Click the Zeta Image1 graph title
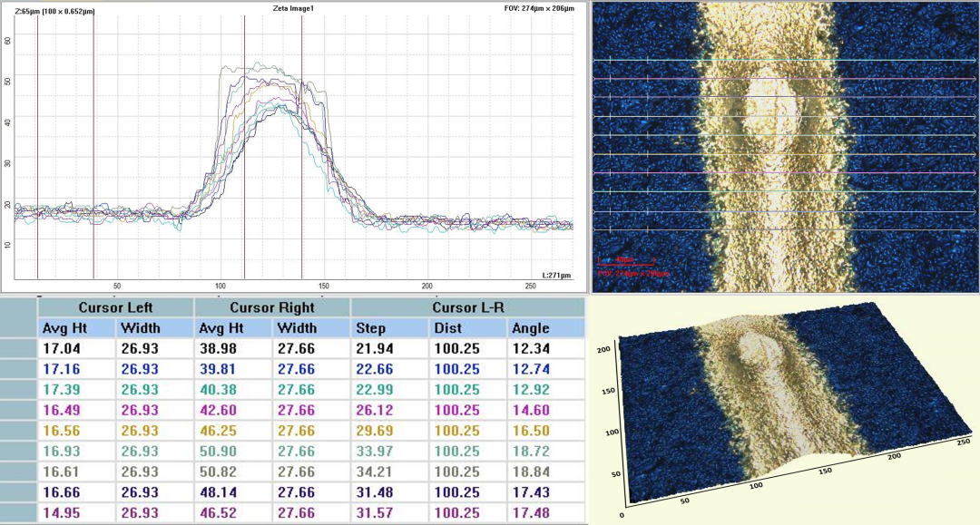Viewport: 980px width, 525px height. click(x=293, y=9)
